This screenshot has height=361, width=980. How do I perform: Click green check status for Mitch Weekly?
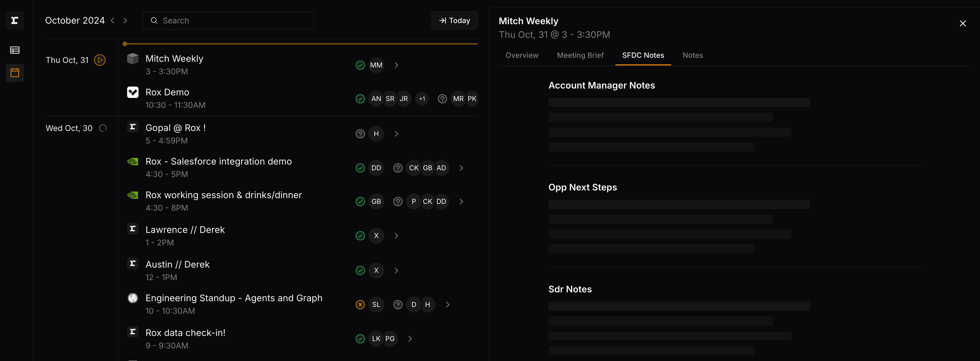pos(360,65)
